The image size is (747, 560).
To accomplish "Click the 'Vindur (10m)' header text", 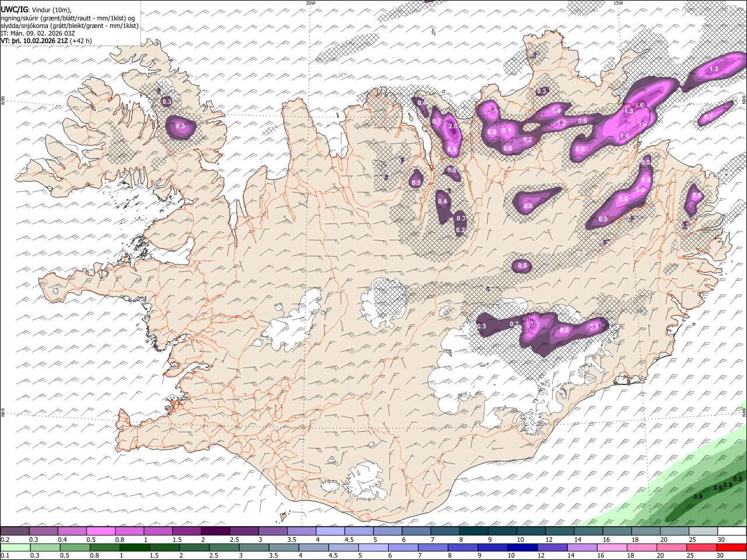I will coord(53,9).
